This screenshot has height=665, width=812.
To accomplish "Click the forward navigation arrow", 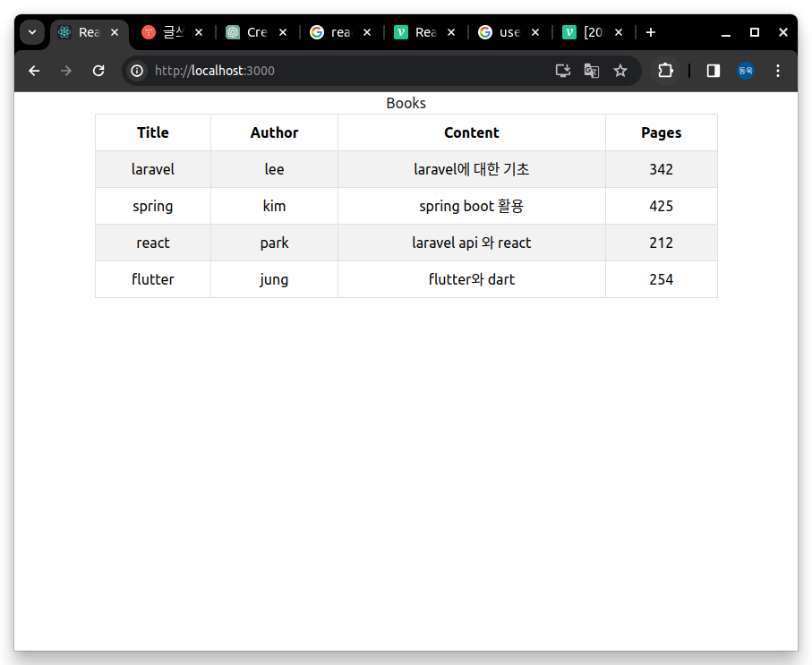I will [x=65, y=71].
